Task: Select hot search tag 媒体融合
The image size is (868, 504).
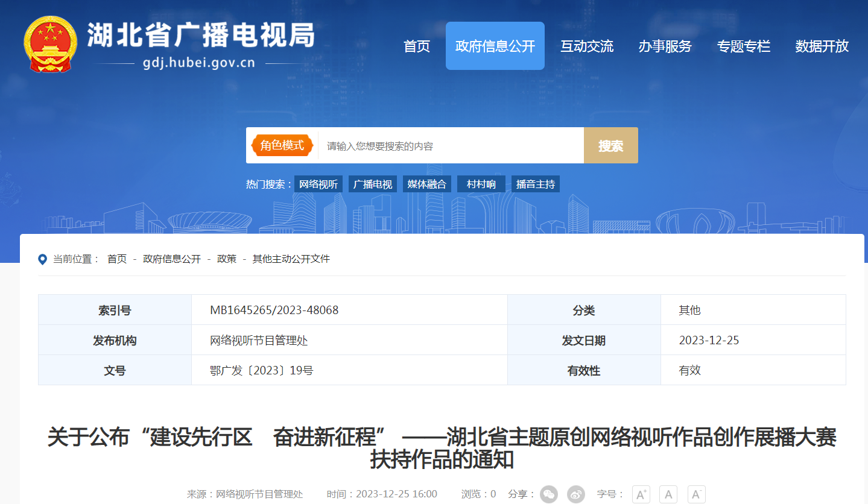Action: pyautogui.click(x=426, y=184)
